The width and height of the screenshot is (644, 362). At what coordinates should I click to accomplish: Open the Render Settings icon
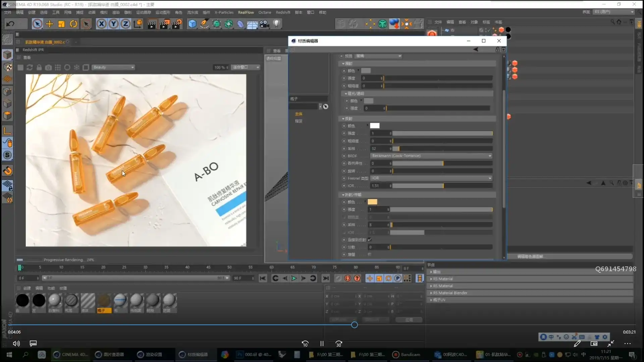177,24
